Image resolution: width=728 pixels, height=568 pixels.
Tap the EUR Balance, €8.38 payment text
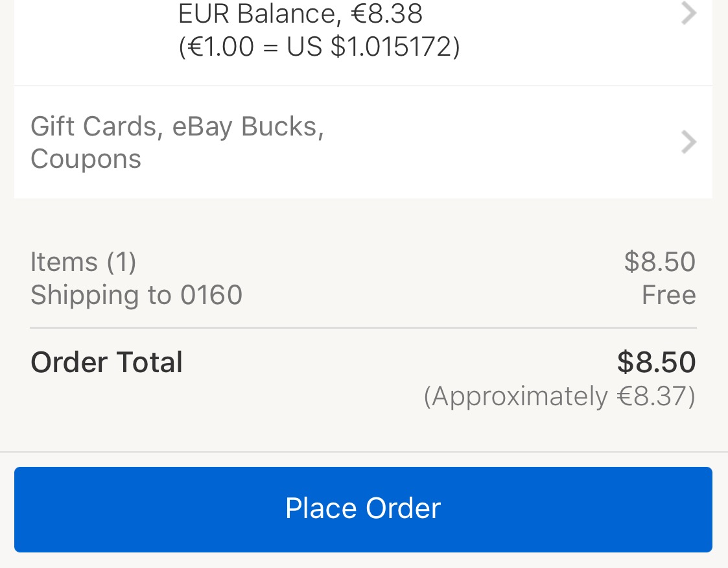[x=300, y=14]
